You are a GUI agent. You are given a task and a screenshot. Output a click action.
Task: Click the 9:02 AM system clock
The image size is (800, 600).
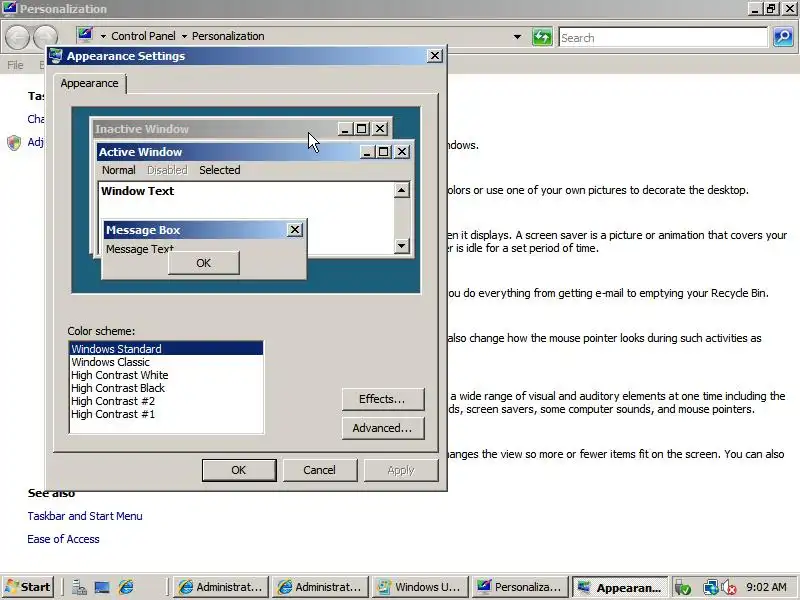click(x=766, y=587)
